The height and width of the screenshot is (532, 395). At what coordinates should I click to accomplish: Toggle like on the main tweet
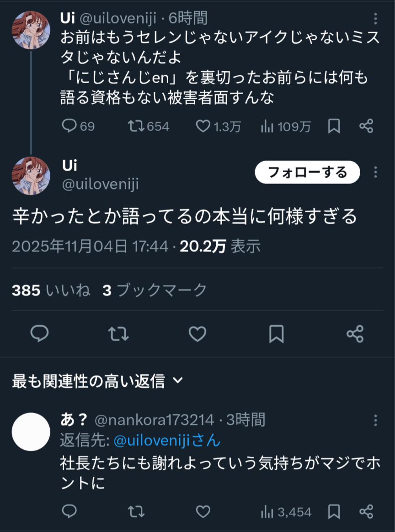click(197, 334)
